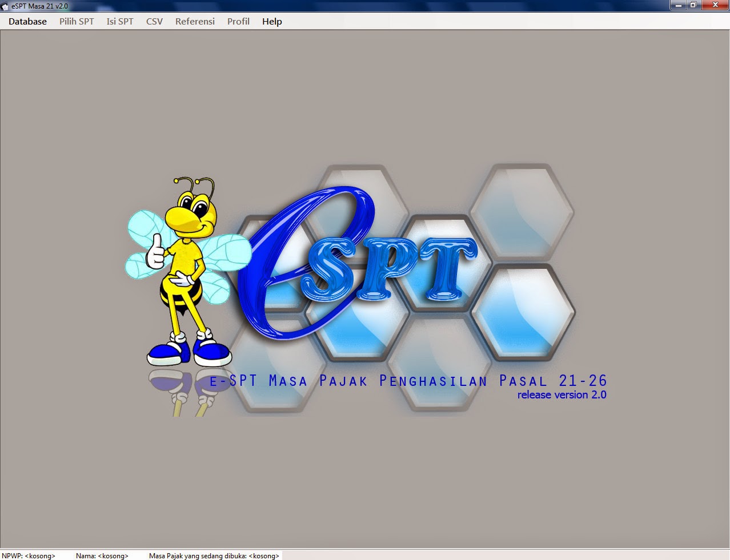Click the Nama <kosong> status entry
The width and height of the screenshot is (730, 560).
click(x=102, y=555)
